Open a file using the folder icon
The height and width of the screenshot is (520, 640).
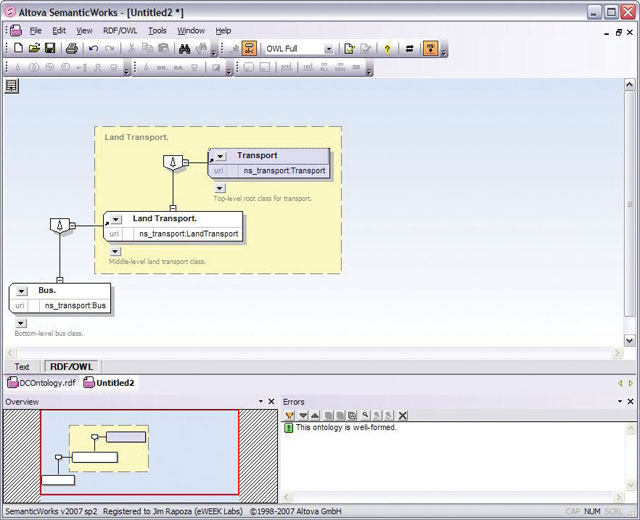(34, 48)
